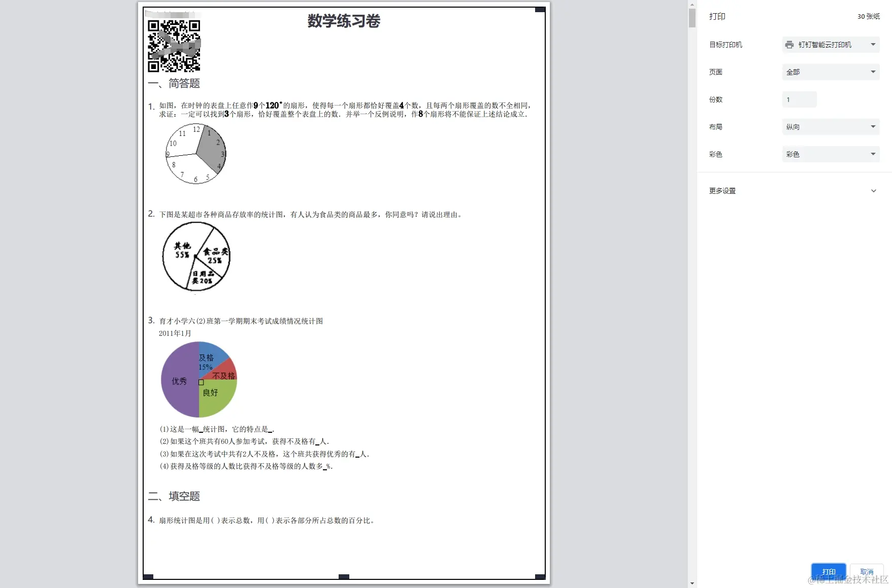Open the 布局 dropdown showing 纵向

(831, 127)
